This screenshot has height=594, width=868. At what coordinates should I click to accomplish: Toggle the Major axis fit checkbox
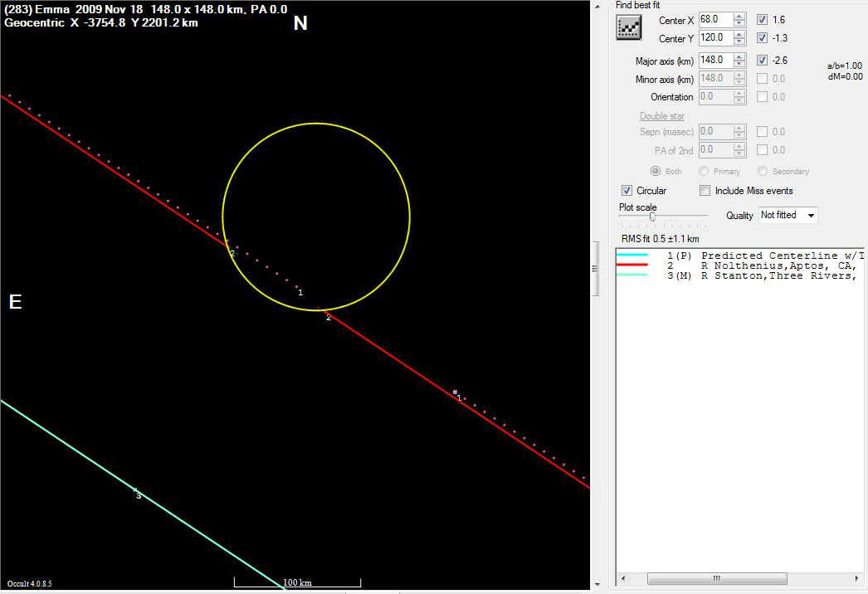point(763,60)
